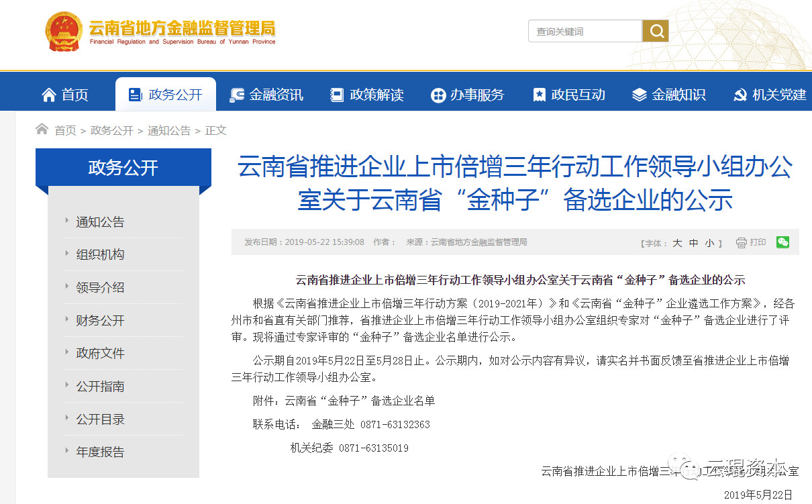
Task: Open 金融知识 in the navigation bar
Action: click(x=669, y=95)
